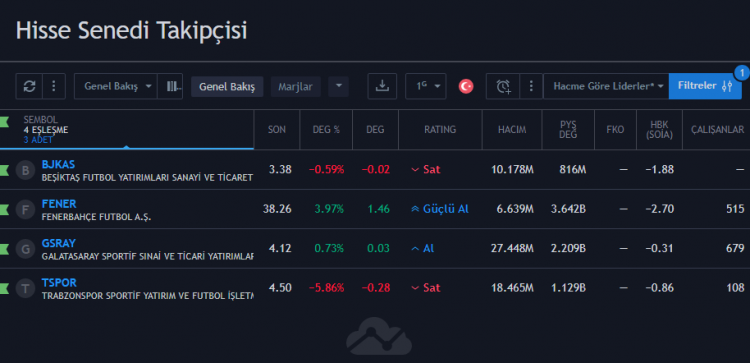
Task: Click the green flag beside FENER
Action: pyautogui.click(x=4, y=209)
